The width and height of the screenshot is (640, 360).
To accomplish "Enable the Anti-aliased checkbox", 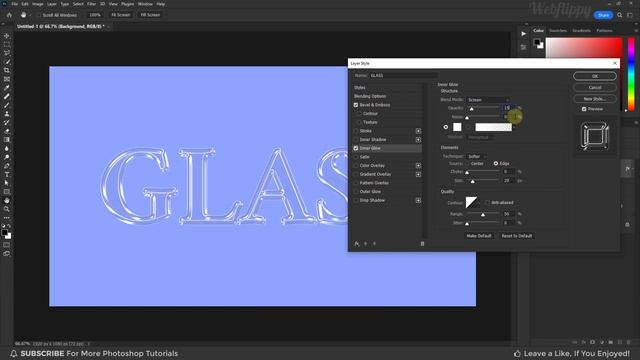I will click(x=487, y=202).
